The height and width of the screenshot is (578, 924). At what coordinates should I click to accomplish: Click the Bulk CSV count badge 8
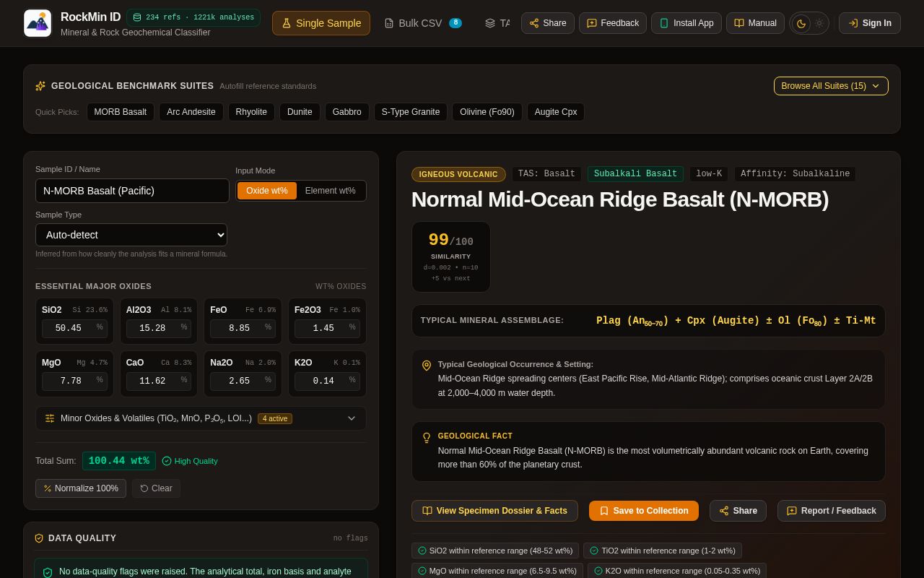456,23
